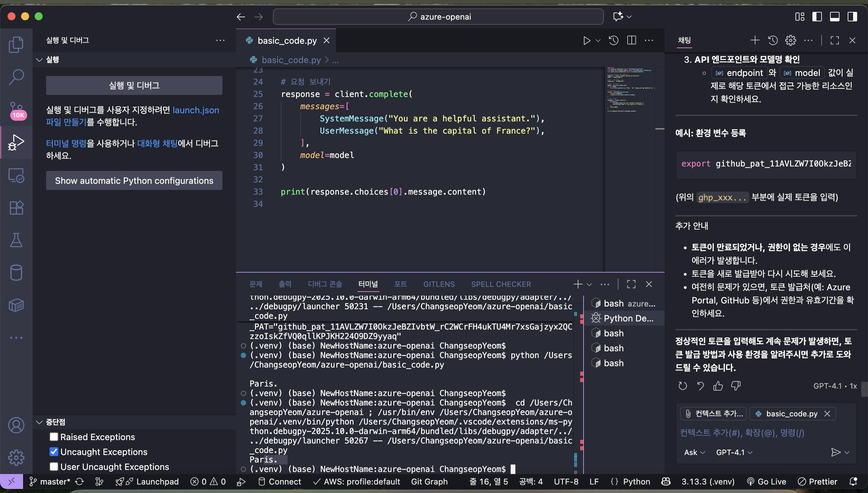Open the Manage gear in the activity bar
Screen dimensions: 868x493
(x=16, y=458)
